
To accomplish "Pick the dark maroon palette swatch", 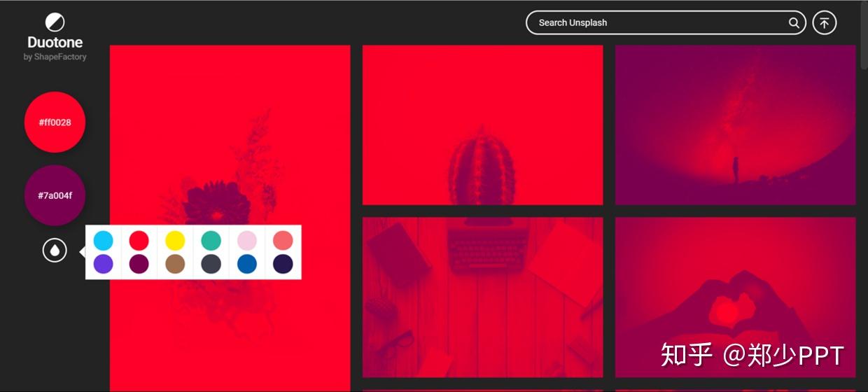I will coord(139,264).
